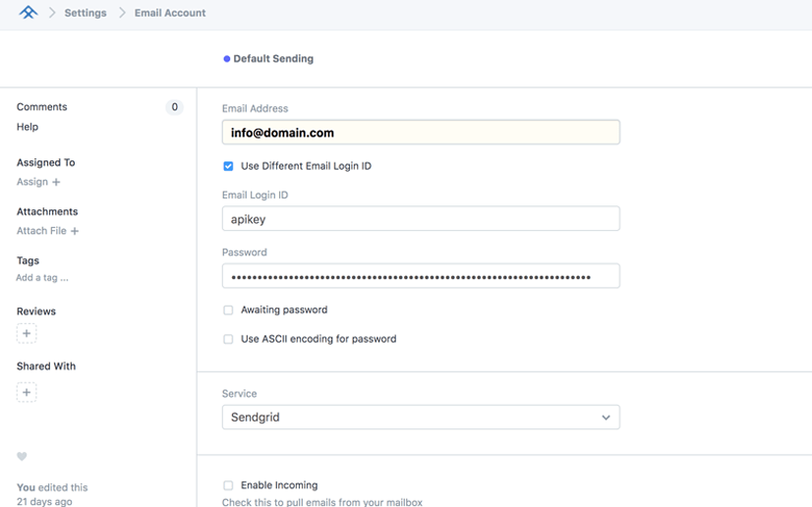
Task: Like the document with the heart icon
Action: tap(22, 457)
